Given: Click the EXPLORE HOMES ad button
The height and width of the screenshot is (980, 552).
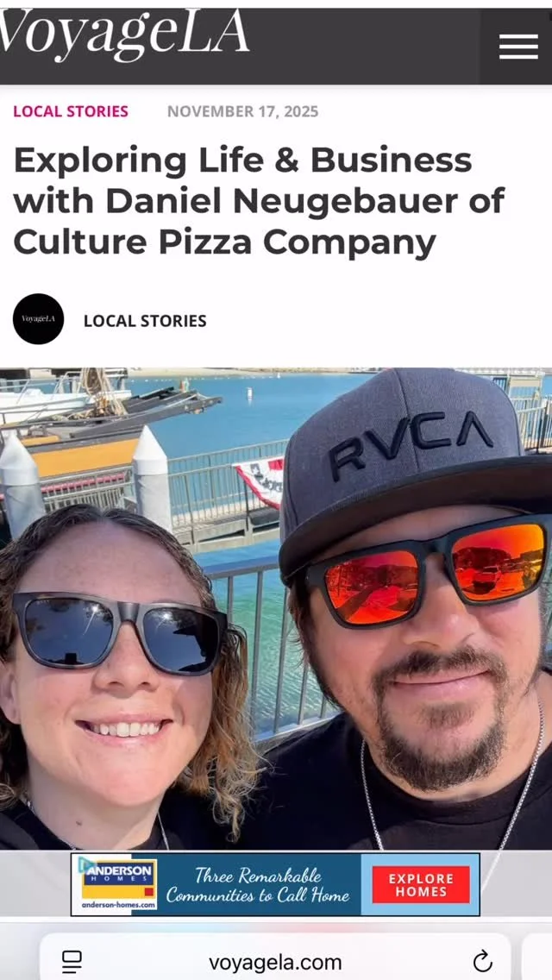Looking at the screenshot, I should [x=421, y=884].
